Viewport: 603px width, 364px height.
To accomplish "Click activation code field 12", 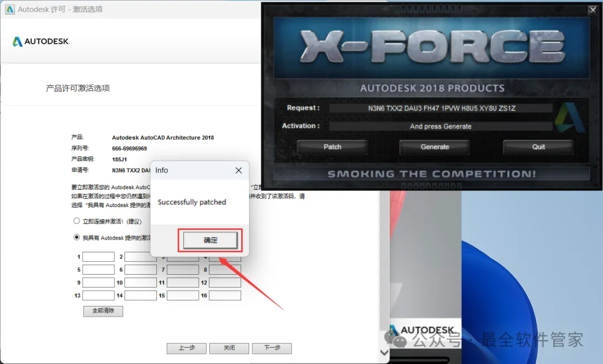I will coord(225,282).
